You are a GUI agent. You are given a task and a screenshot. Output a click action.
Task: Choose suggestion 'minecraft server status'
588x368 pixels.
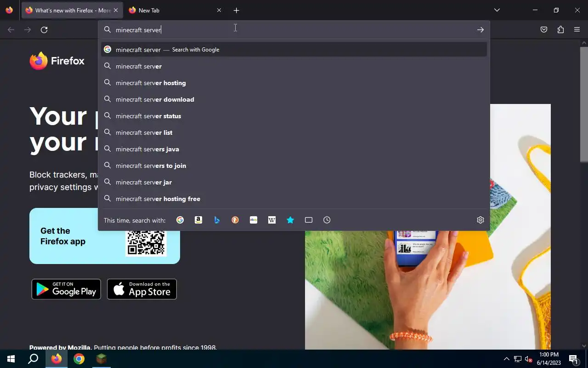tap(294, 116)
